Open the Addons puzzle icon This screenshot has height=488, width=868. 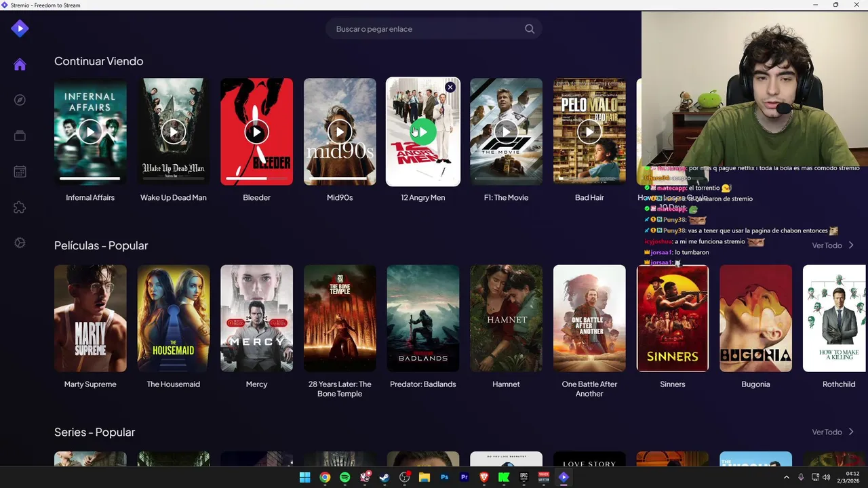pyautogui.click(x=20, y=207)
